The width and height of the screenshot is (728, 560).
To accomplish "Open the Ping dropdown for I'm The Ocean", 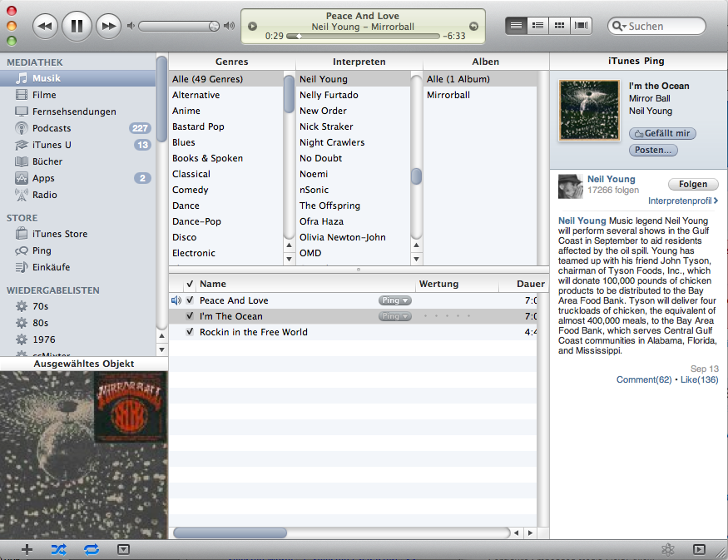I will tap(395, 316).
